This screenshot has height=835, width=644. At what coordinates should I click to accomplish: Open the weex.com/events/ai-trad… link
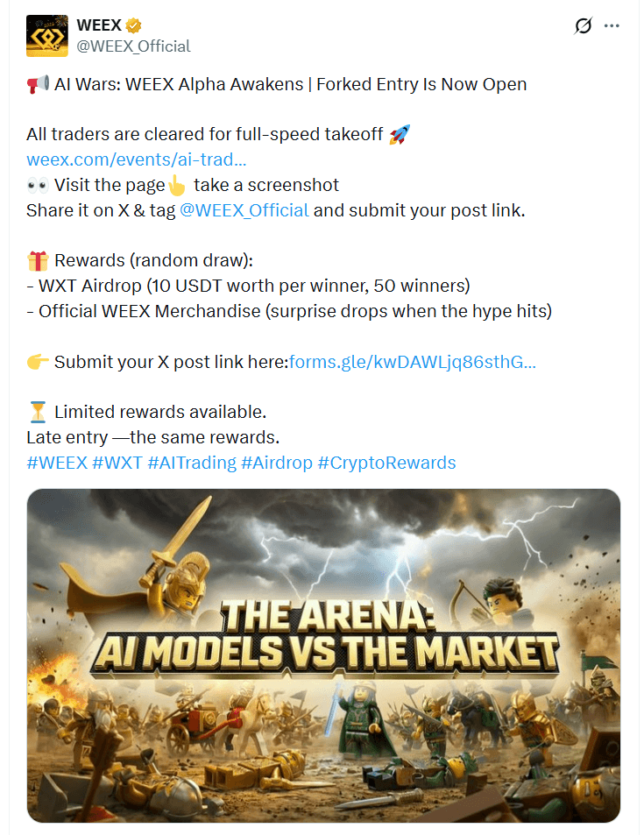click(x=136, y=160)
